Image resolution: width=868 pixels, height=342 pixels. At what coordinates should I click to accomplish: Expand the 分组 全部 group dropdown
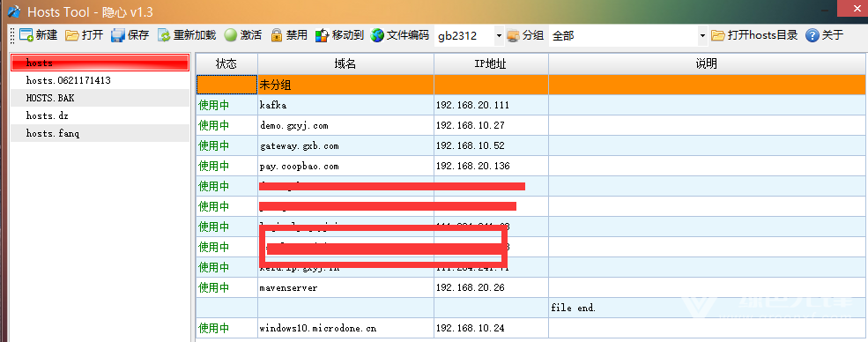coord(702,36)
